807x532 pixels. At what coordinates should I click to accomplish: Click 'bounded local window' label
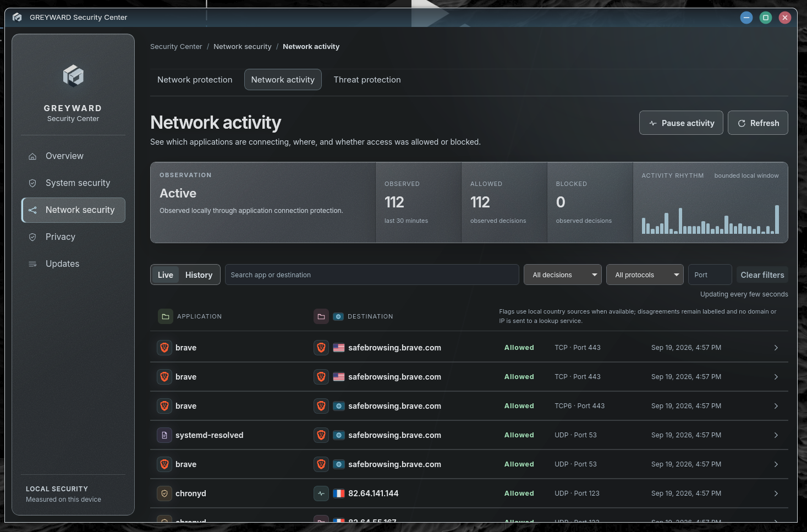pyautogui.click(x=746, y=175)
